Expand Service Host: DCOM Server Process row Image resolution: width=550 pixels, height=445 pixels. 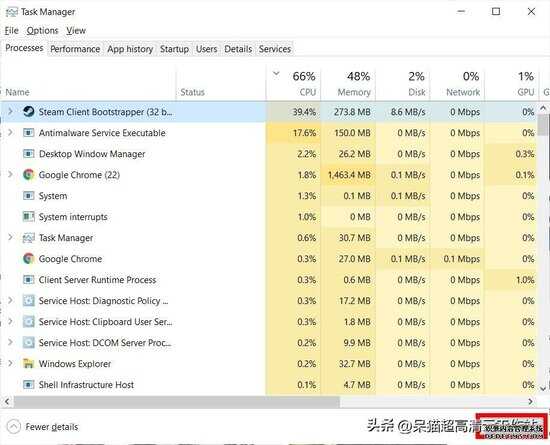pyautogui.click(x=10, y=342)
